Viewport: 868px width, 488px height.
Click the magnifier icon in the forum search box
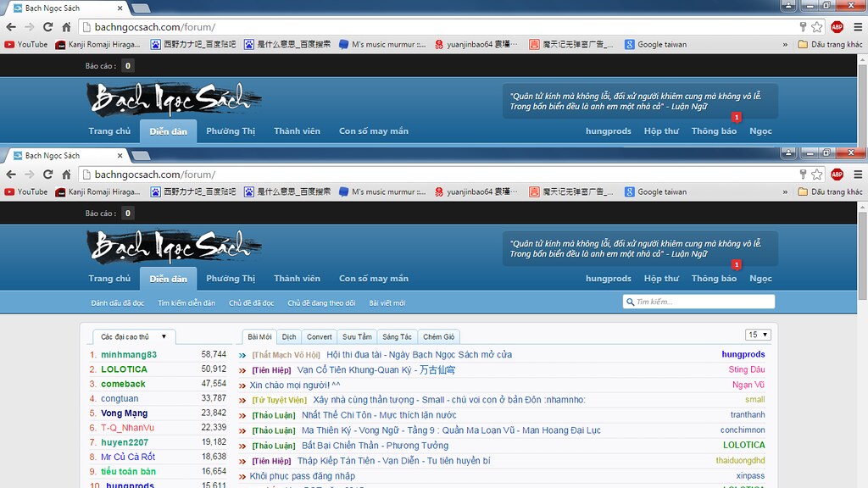[x=630, y=302]
